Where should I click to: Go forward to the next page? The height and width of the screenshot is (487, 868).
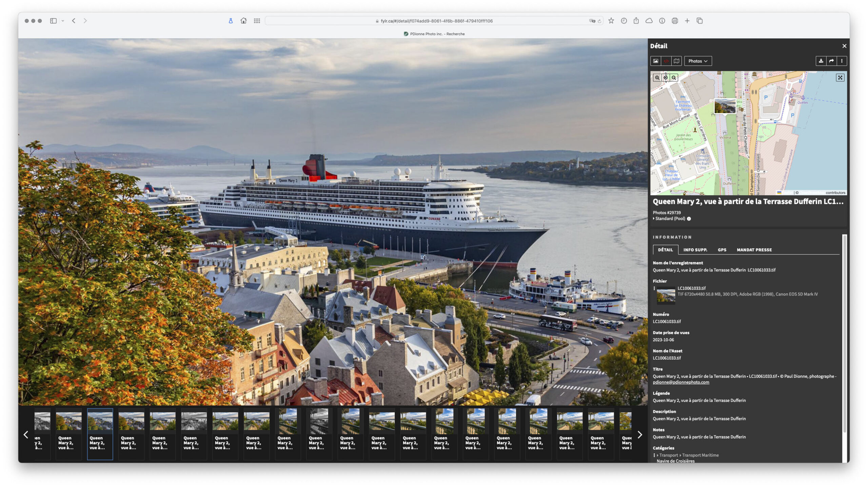85,21
